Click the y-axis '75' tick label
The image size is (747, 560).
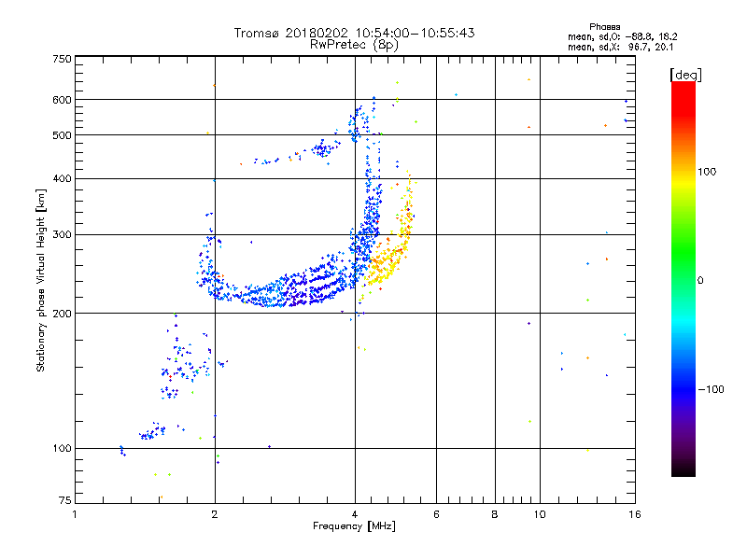(65, 500)
